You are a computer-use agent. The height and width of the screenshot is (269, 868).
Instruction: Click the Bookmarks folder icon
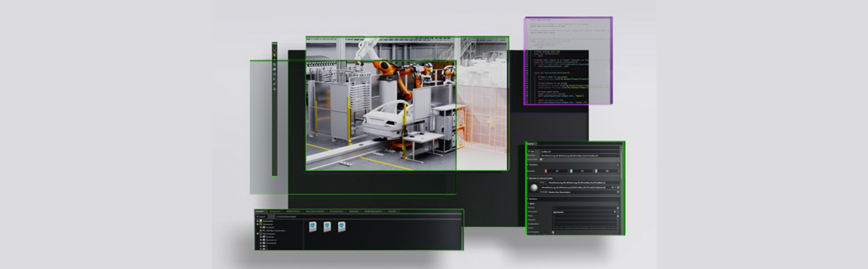pos(261,221)
